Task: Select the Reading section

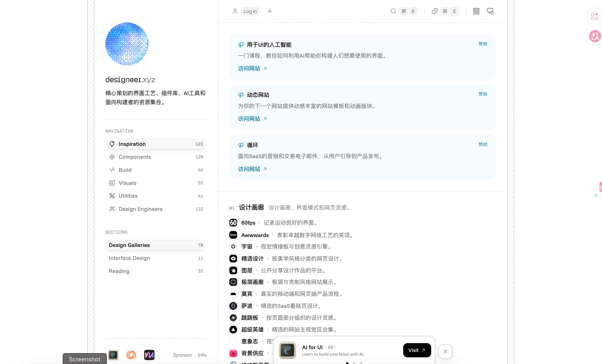Action: [x=156, y=271]
